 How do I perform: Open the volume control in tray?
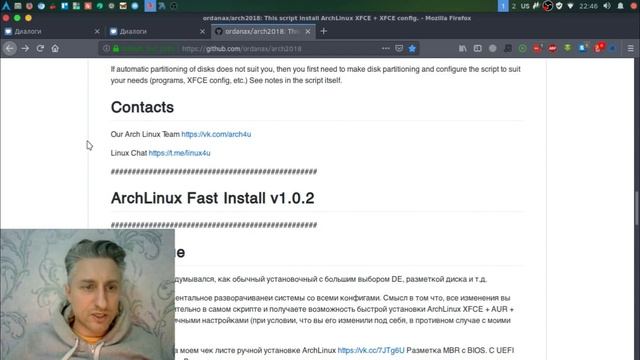(607, 6)
